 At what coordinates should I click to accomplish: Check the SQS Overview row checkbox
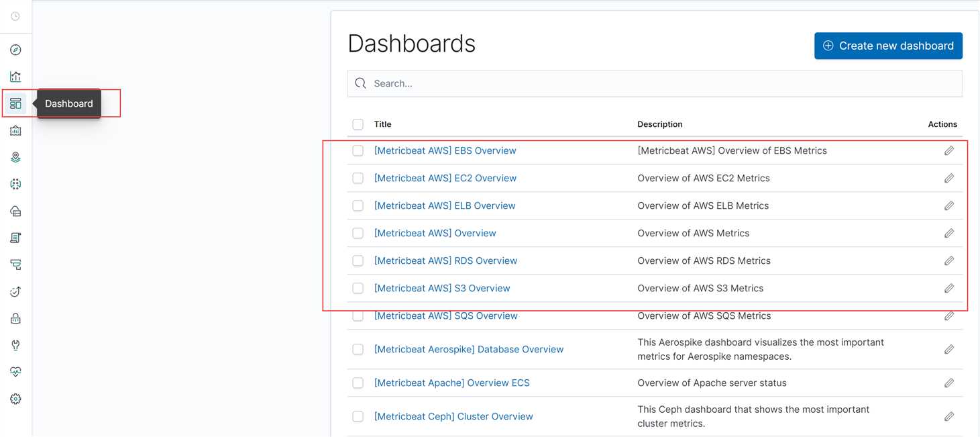pyautogui.click(x=358, y=316)
